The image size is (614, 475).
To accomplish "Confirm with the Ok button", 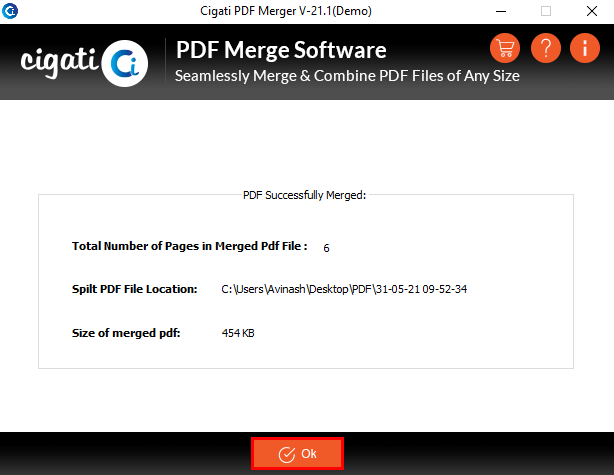I will (297, 453).
